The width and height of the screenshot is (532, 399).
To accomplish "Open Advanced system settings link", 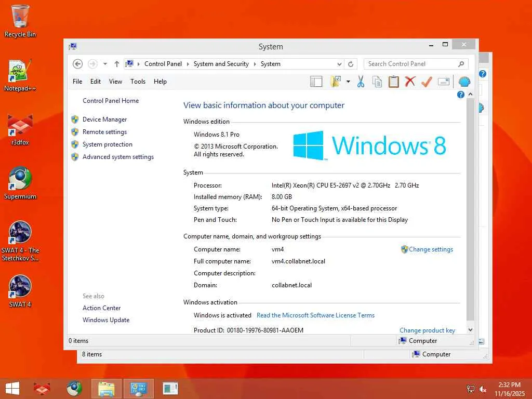I will [x=118, y=157].
